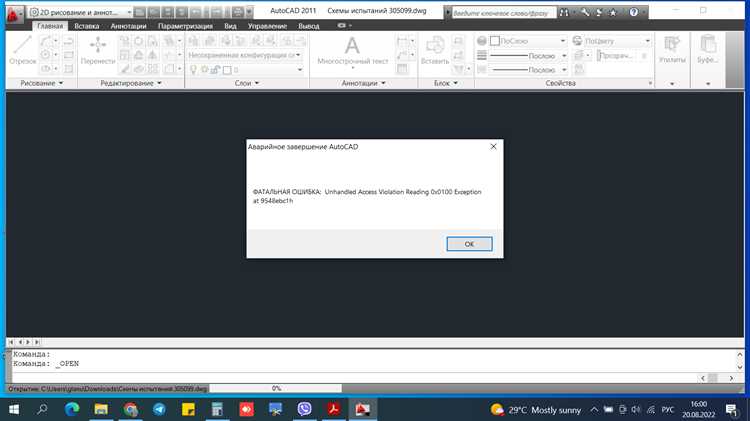Screen dimensions: 750x421
Task: Toggle the layer lightbulb visibility icon
Action: [193, 70]
